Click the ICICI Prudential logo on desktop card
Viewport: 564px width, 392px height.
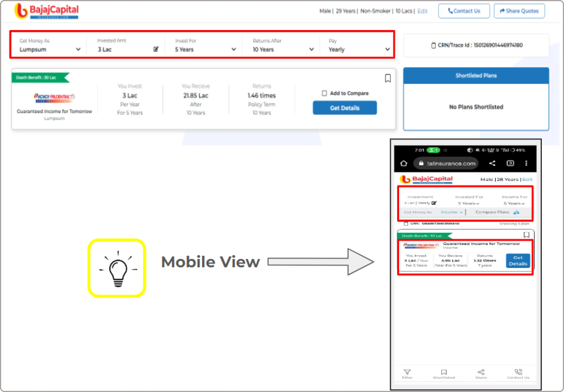[54, 98]
